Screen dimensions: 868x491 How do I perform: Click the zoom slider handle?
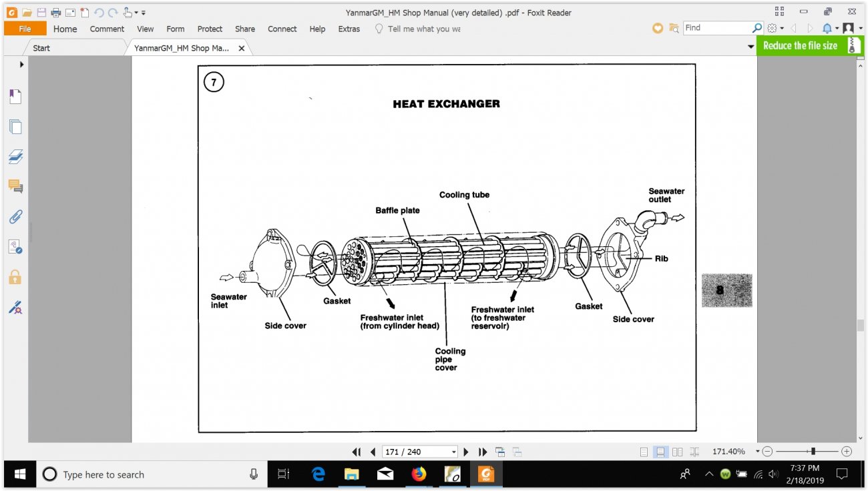click(x=813, y=452)
